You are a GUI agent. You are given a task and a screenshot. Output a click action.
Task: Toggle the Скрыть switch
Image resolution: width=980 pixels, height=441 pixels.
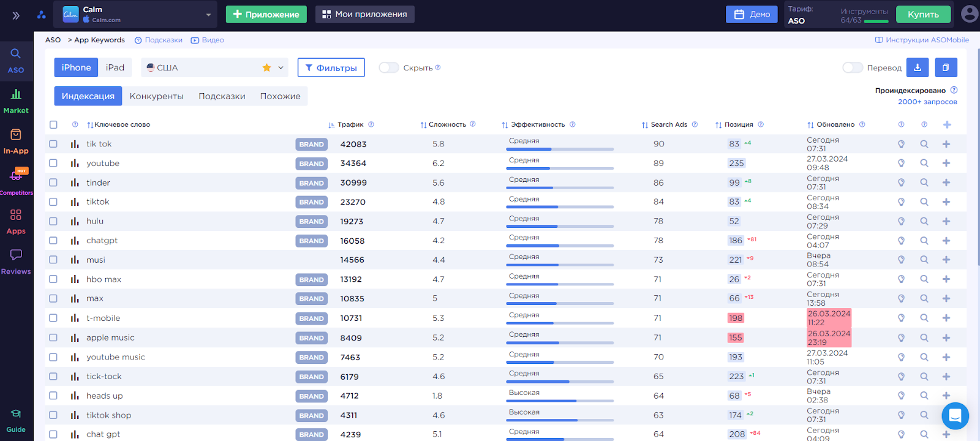(388, 67)
